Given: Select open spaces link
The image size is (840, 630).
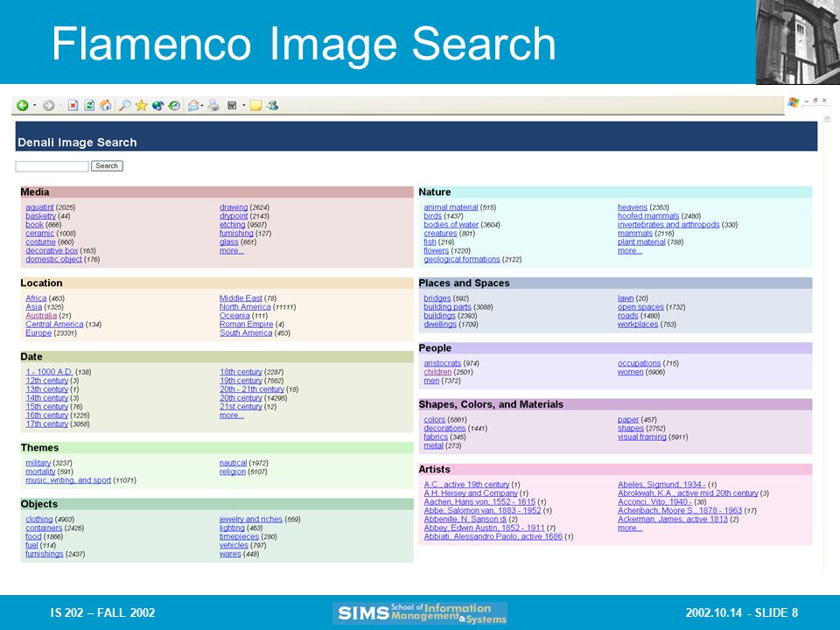Looking at the screenshot, I should [640, 307].
